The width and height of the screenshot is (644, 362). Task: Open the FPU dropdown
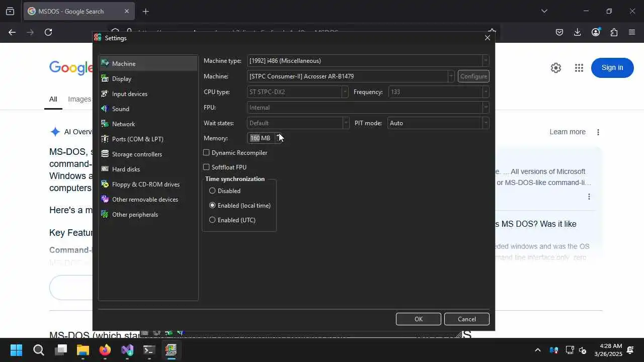point(368,108)
